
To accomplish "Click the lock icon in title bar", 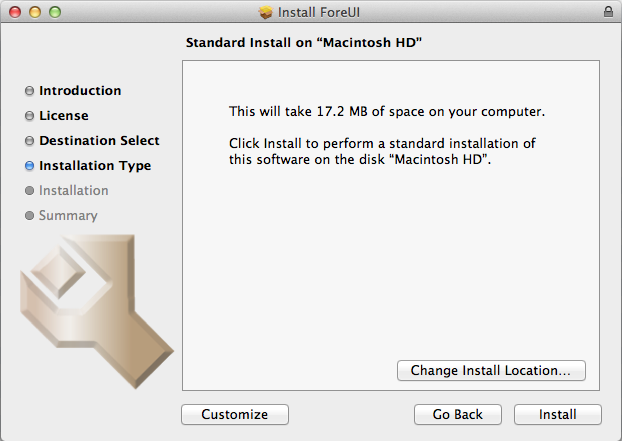I will click(608, 12).
